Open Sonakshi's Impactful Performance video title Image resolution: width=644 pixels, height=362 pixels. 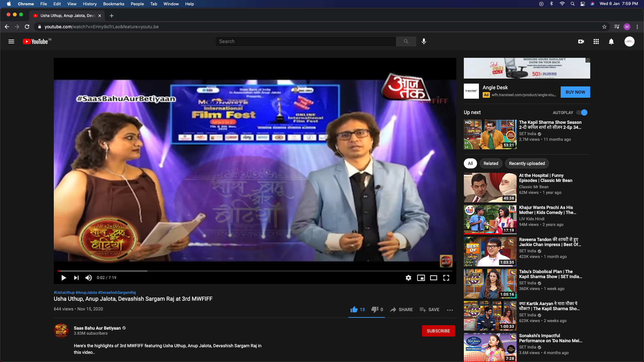(551, 338)
